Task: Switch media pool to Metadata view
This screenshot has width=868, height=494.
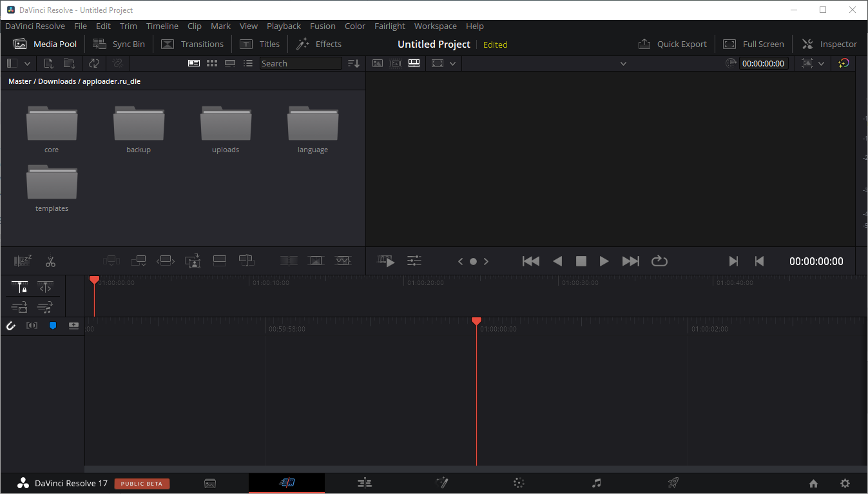Action: point(194,63)
